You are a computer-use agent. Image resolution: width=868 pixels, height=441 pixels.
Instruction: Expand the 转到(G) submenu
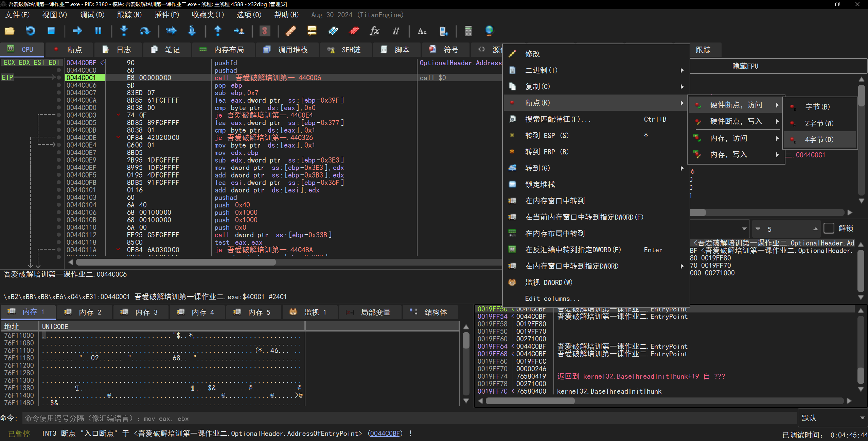pyautogui.click(x=596, y=168)
